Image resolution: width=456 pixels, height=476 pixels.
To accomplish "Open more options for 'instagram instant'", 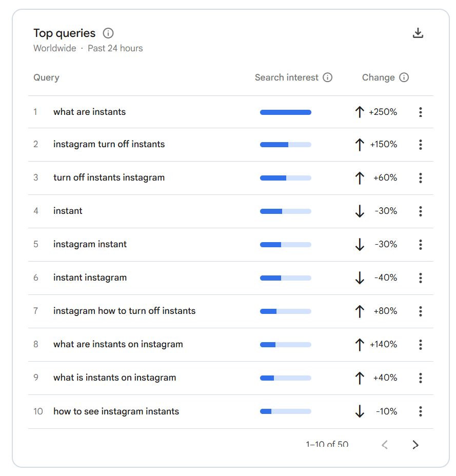I will (x=421, y=244).
